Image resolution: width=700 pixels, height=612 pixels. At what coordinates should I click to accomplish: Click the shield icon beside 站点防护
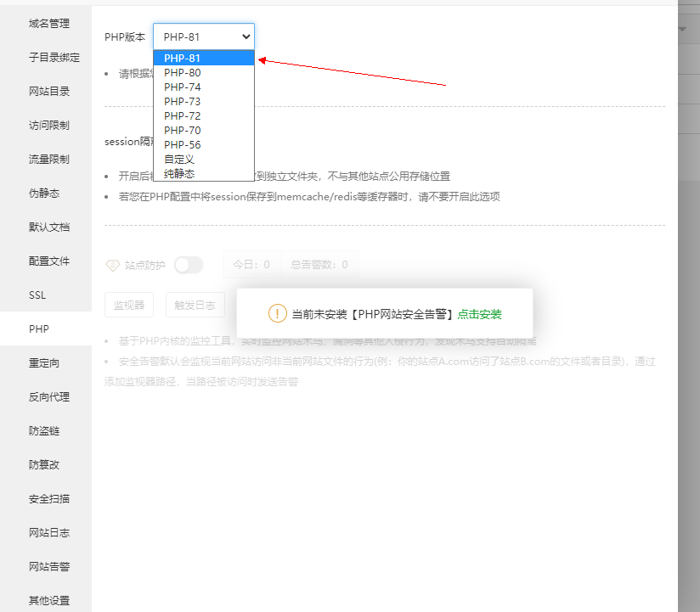coord(112,265)
